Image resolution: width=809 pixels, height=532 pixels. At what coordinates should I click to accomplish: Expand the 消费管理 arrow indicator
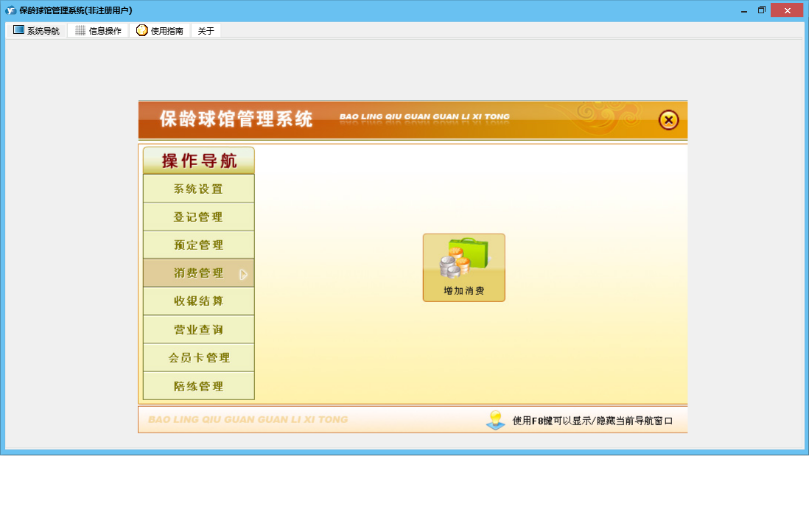coord(244,275)
